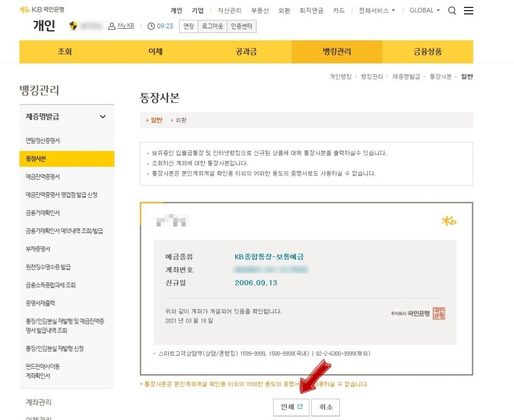This screenshot has height=420, width=514.
Task: Click 제증명발급 breadcrumb
Action: coord(406,77)
